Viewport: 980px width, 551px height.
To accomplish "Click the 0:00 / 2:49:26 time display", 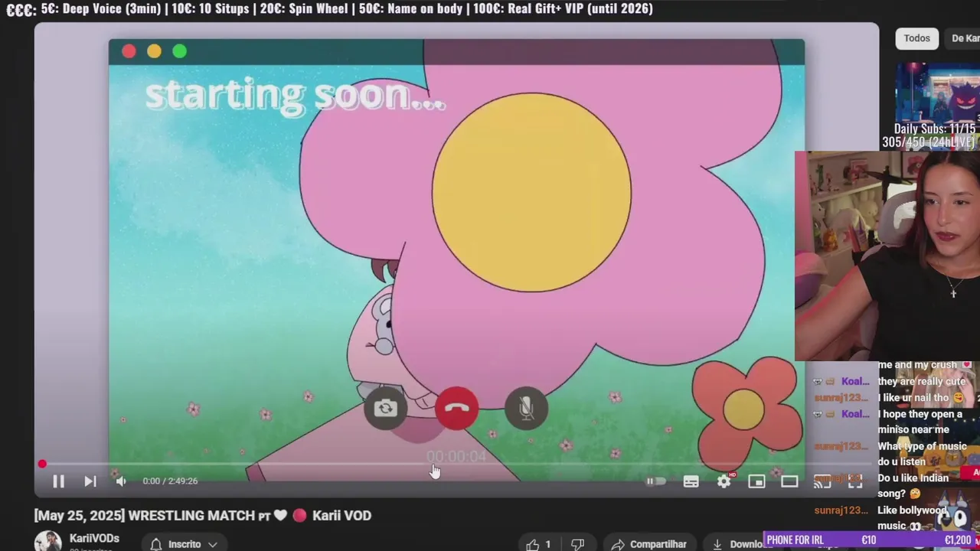I will tap(170, 481).
